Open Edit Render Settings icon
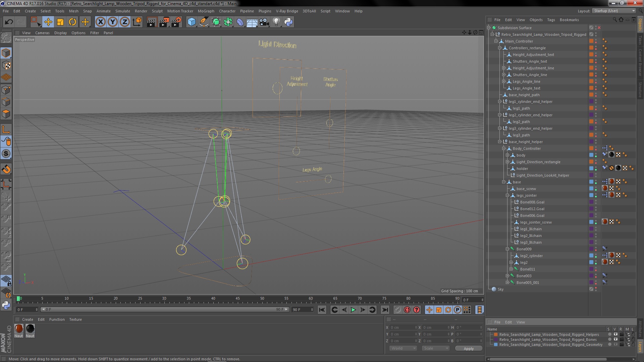The height and width of the screenshot is (362, 644). (176, 22)
